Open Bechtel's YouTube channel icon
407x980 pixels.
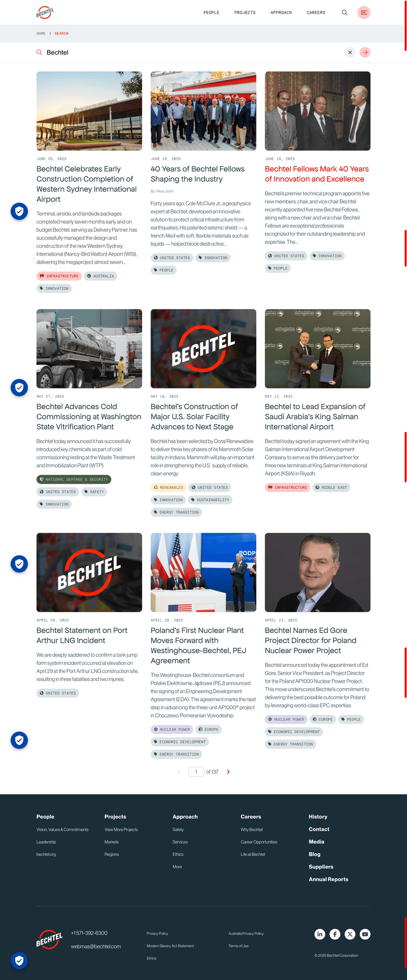[365, 934]
